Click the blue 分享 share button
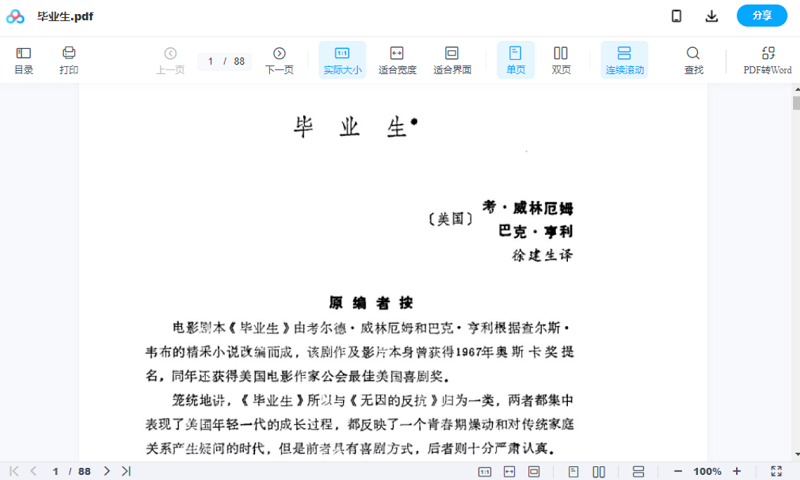Viewport: 800px width, 480px height. pyautogui.click(x=762, y=16)
